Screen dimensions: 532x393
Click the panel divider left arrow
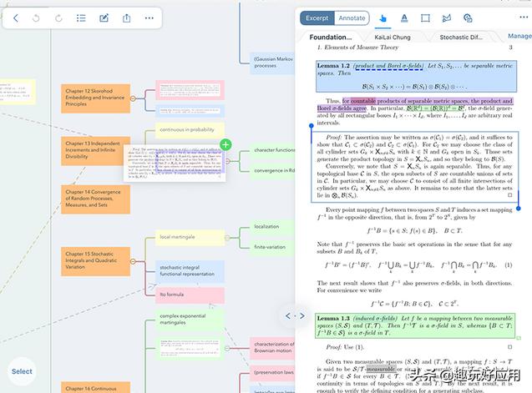pos(287,316)
